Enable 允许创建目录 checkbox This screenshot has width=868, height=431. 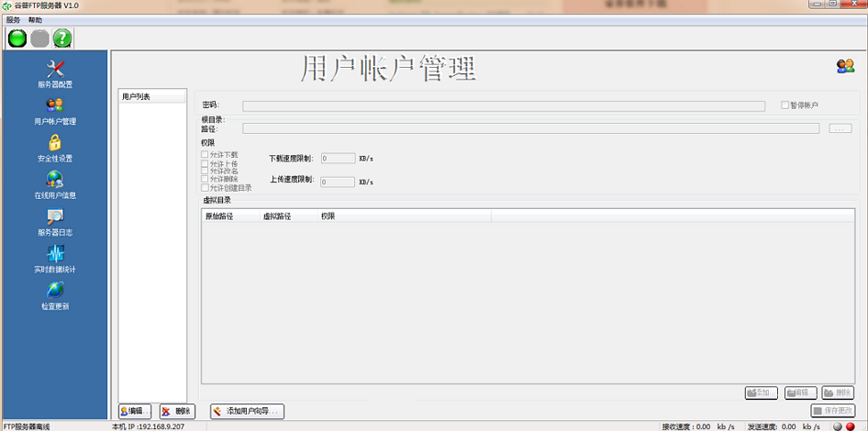[x=205, y=188]
